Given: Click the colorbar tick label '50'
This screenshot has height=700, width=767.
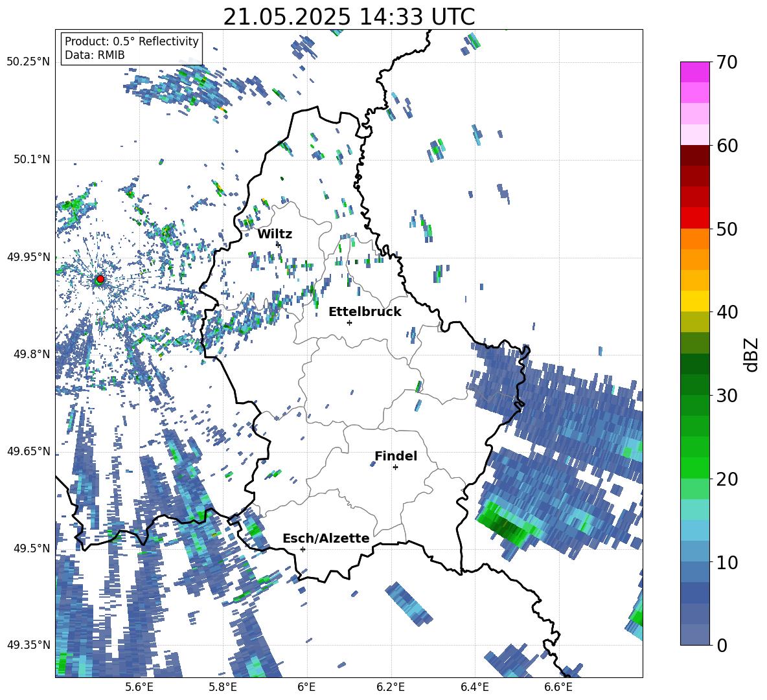Looking at the screenshot, I should [x=726, y=229].
